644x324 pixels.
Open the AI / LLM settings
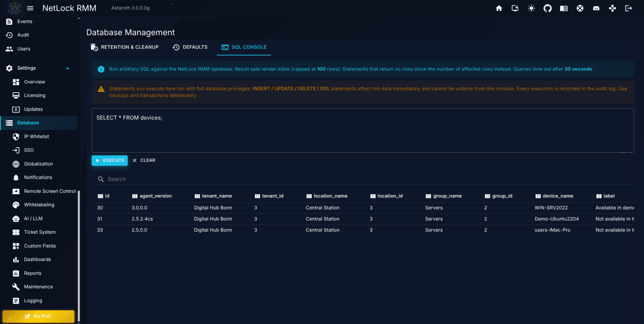point(39,218)
